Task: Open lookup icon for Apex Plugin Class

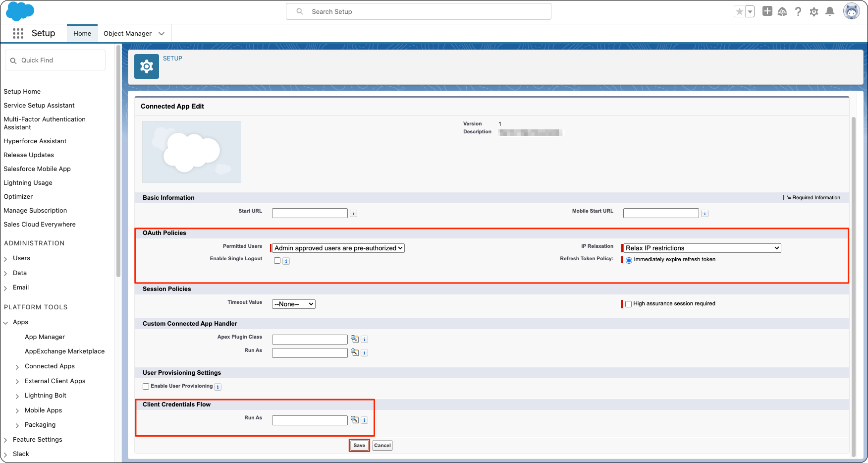Action: tap(355, 339)
